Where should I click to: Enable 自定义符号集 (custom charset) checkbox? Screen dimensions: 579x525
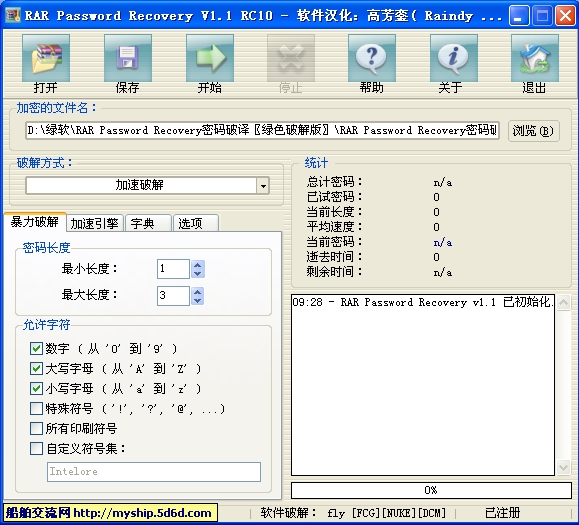[36, 449]
